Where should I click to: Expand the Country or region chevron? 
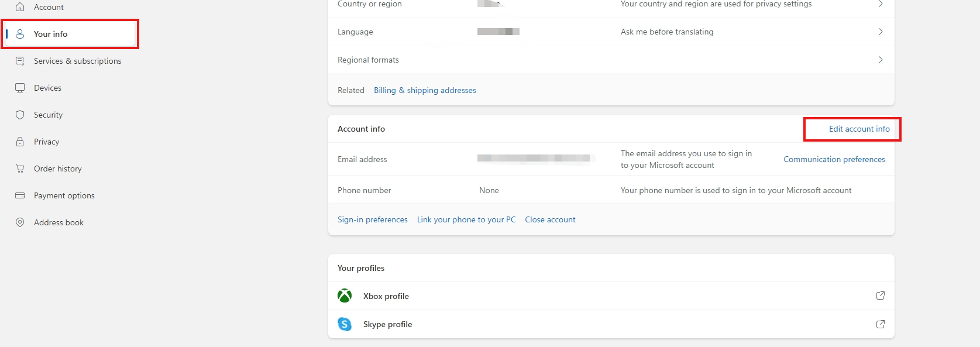[x=880, y=4]
